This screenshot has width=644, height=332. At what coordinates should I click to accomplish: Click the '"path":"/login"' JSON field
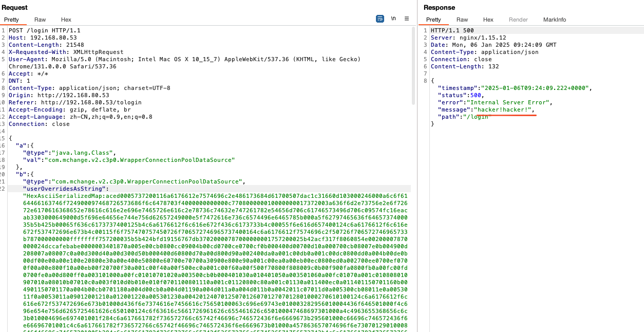(465, 117)
